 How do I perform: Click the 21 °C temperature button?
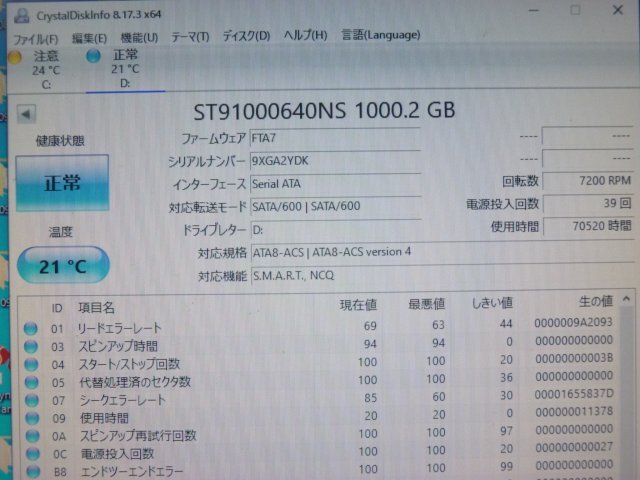click(x=63, y=265)
